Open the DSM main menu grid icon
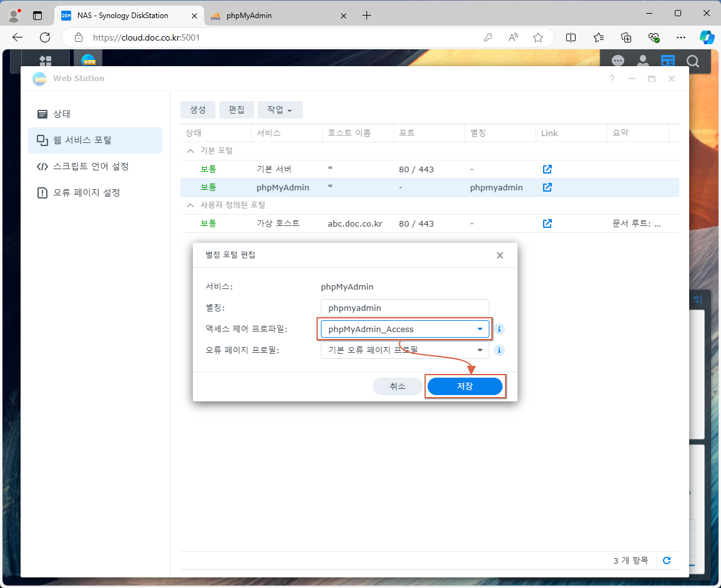Viewport: 721px width, 588px height. pyautogui.click(x=45, y=60)
